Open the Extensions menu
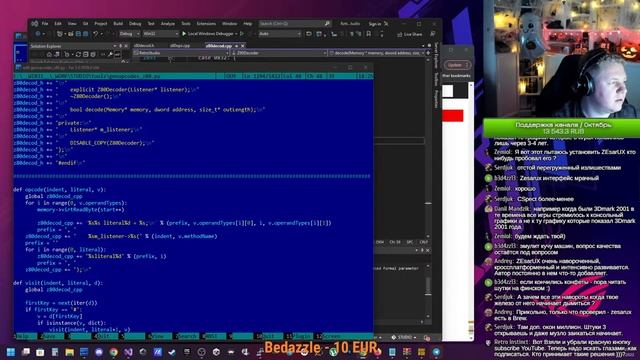Image resolution: width=640 pixels, height=360 pixels. (206, 24)
